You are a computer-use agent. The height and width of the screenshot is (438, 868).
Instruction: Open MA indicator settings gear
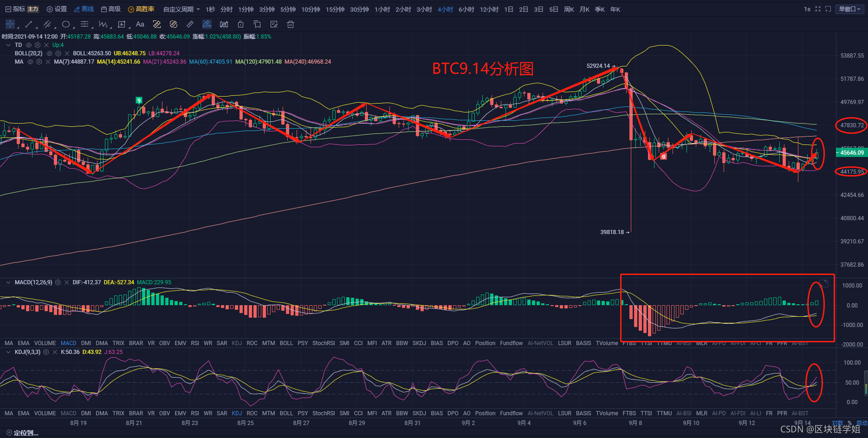[39, 62]
